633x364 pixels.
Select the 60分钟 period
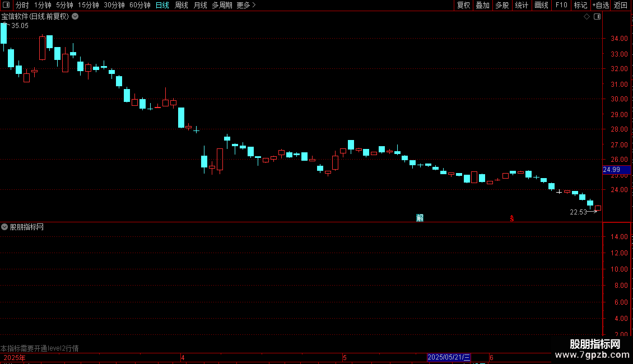tap(139, 5)
